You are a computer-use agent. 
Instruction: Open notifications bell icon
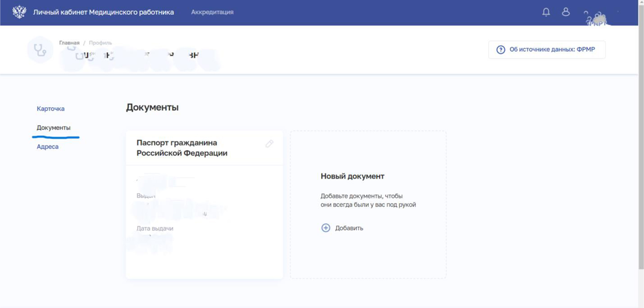[546, 12]
